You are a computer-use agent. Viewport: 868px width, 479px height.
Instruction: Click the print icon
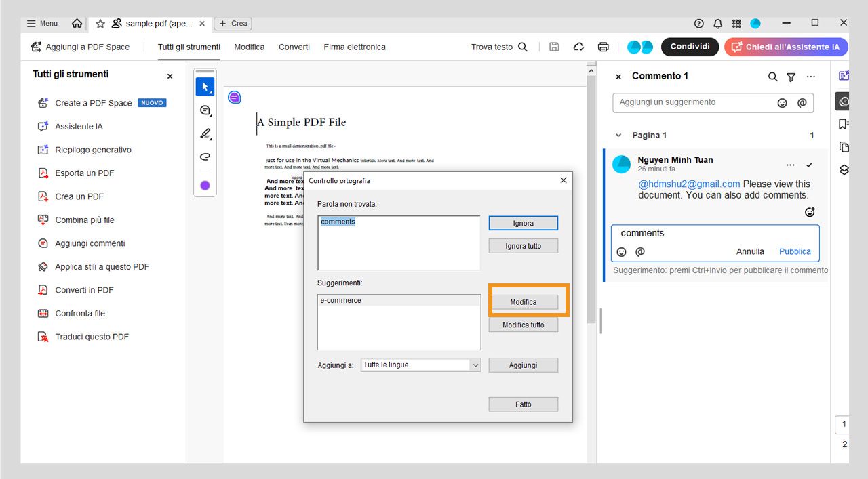tap(604, 47)
